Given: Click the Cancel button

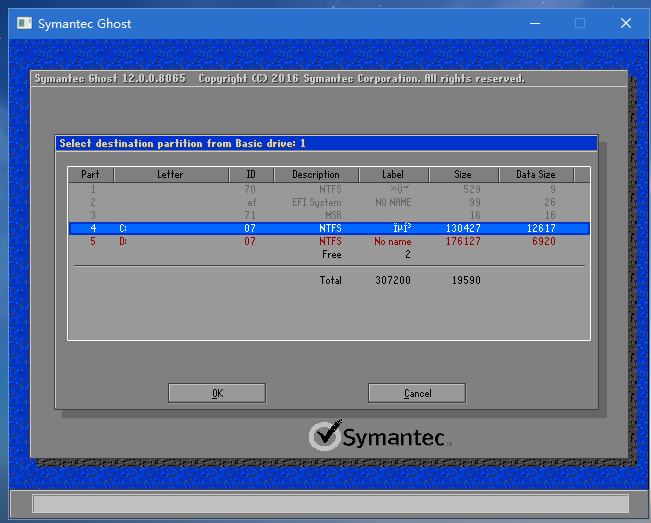Looking at the screenshot, I should tap(417, 393).
